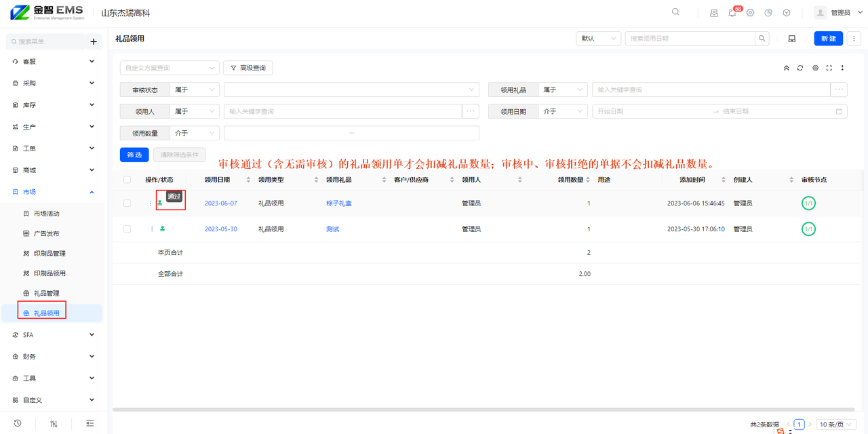Open the history clock icon at sidebar bottom
Image resolution: width=868 pixels, height=434 pixels.
(x=18, y=423)
